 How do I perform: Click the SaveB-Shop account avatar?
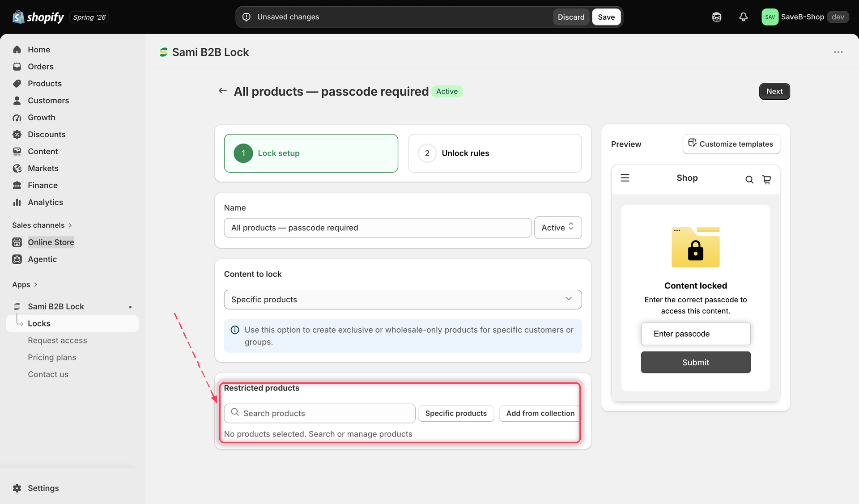tap(770, 17)
